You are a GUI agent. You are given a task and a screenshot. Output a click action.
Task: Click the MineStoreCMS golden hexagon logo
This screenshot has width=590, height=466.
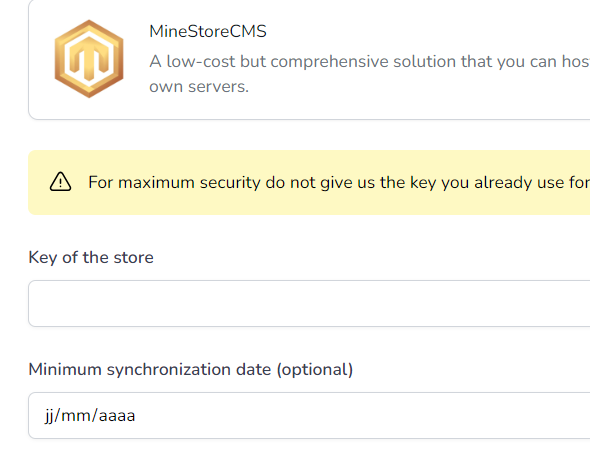(89, 59)
